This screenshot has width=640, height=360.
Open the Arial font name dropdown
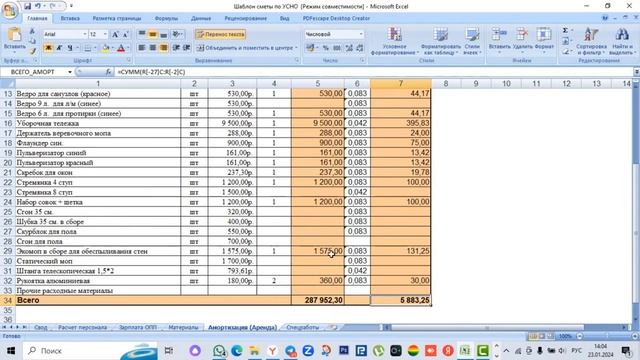click(x=85, y=34)
